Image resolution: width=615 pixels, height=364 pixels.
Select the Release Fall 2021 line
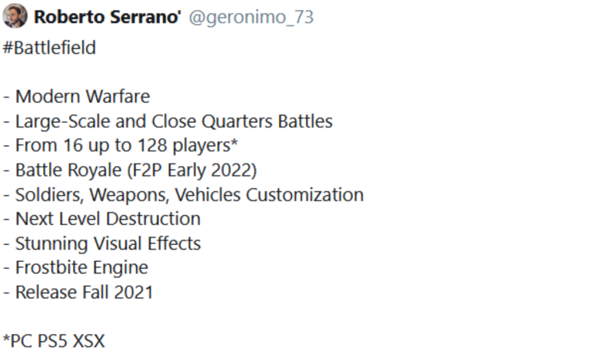tap(78, 293)
